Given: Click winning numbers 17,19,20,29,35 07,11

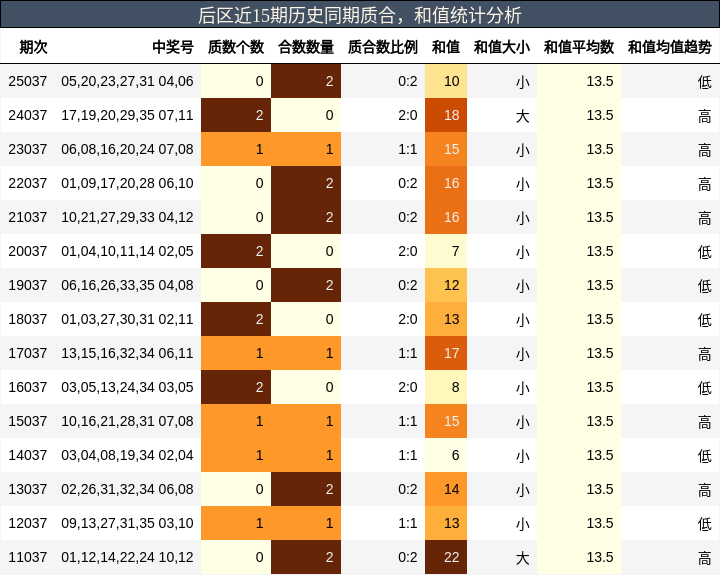Looking at the screenshot, I should coord(127,115).
